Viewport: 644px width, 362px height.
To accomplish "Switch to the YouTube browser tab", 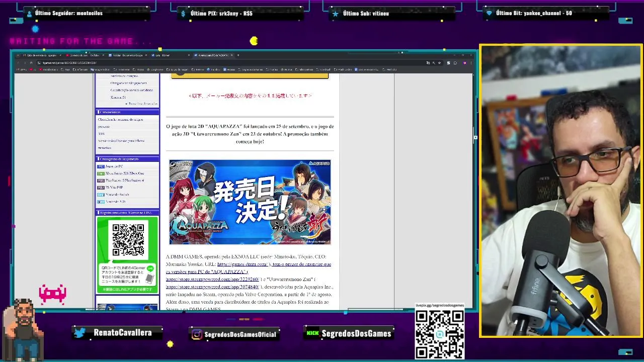I will [85, 55].
